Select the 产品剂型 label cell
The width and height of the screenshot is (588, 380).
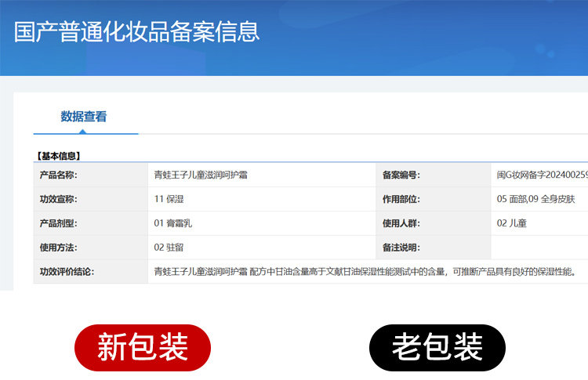pos(91,223)
